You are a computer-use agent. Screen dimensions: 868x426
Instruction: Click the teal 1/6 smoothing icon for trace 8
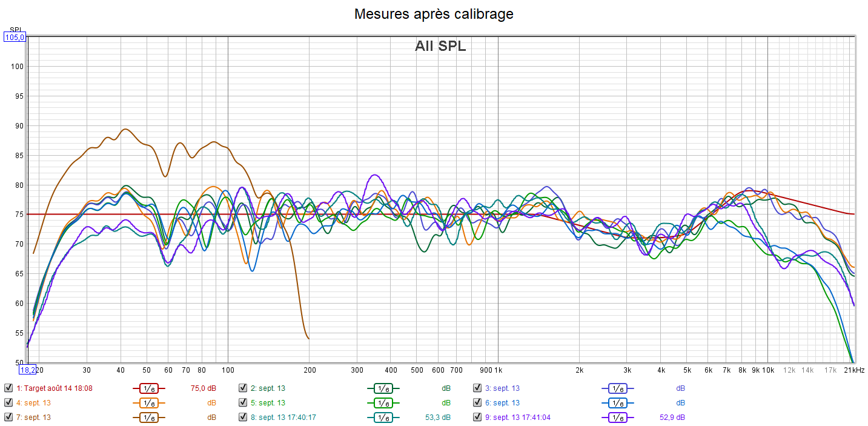coord(383,418)
